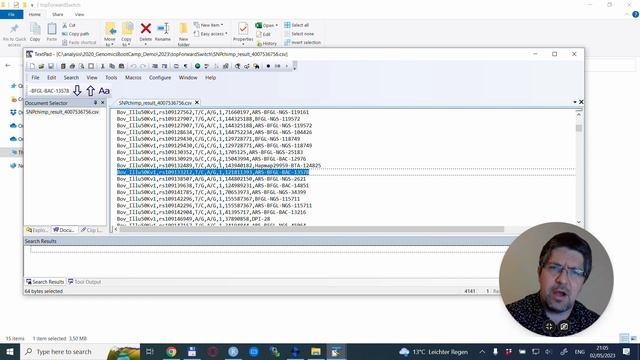Select SNPchimp_result csv in Document Selector list
Viewport: 640px width, 360px height.
pos(62,112)
